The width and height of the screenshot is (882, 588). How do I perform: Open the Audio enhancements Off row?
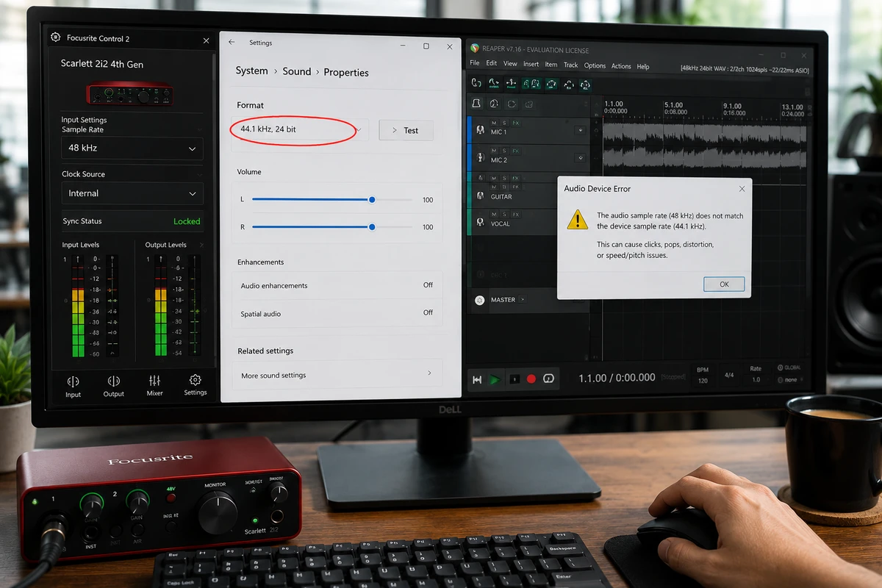click(x=338, y=285)
